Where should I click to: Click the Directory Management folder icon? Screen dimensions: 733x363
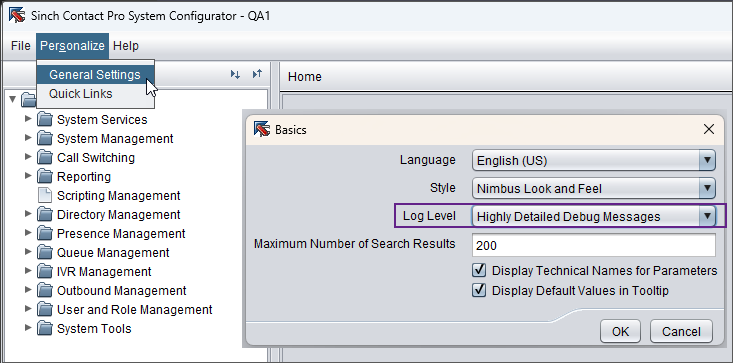click(x=44, y=215)
